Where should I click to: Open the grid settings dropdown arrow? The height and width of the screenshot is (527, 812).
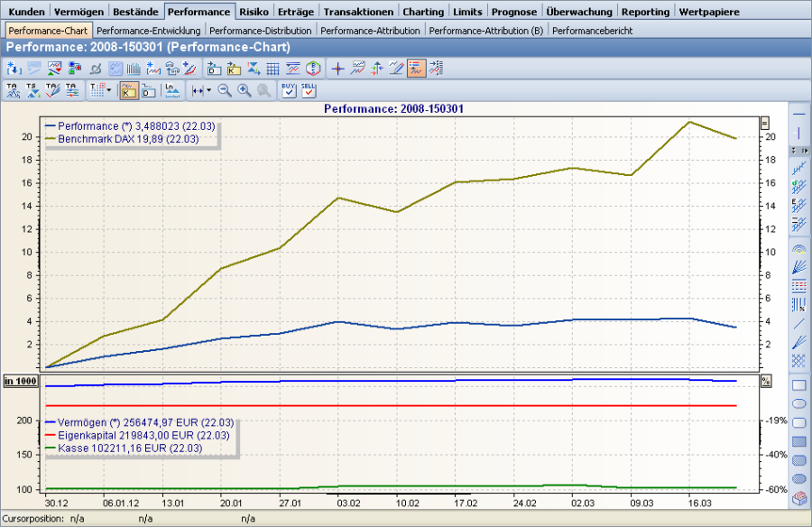[x=109, y=90]
